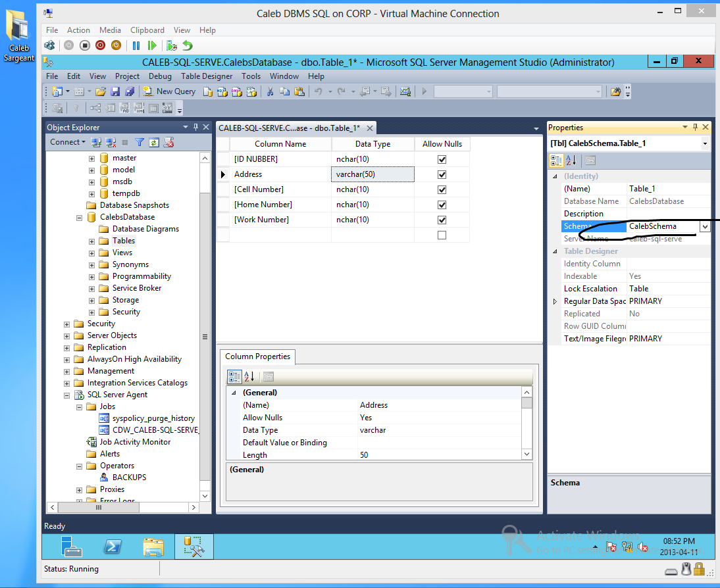720x588 pixels.
Task: Click the varchar(50) data type cell
Action: tap(373, 174)
